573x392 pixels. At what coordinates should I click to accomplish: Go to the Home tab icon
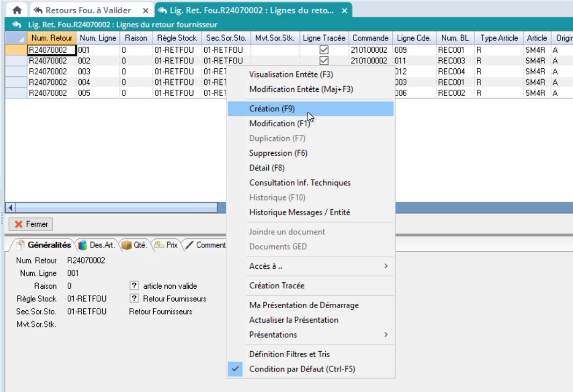click(17, 10)
